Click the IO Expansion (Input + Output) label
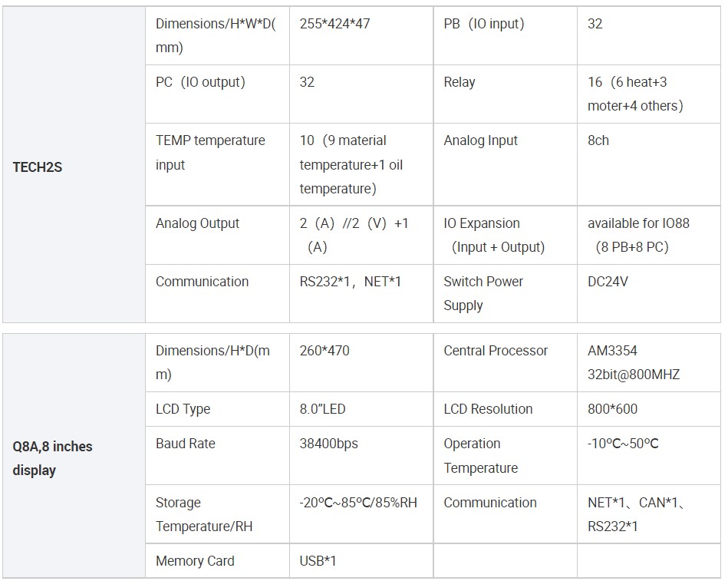The height and width of the screenshot is (581, 728). coord(493,235)
